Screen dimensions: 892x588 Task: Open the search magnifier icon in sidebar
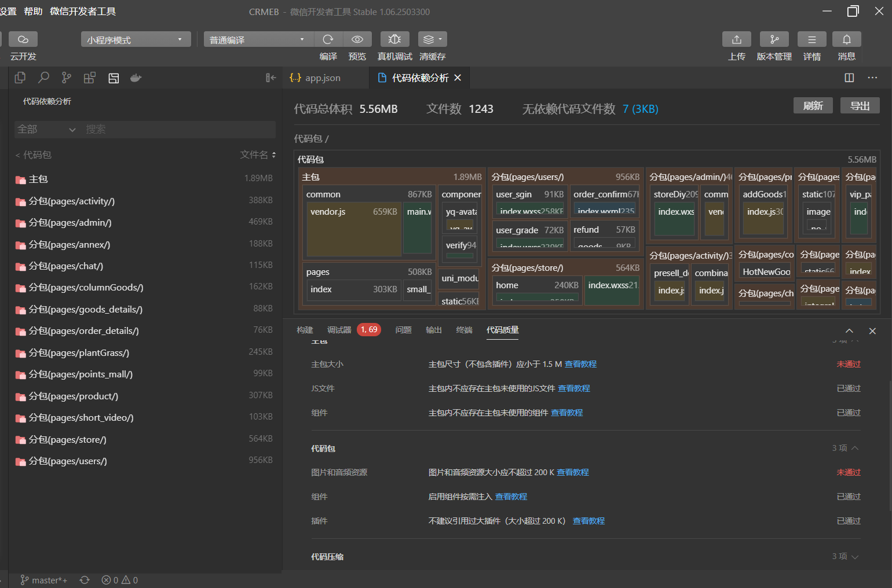43,78
